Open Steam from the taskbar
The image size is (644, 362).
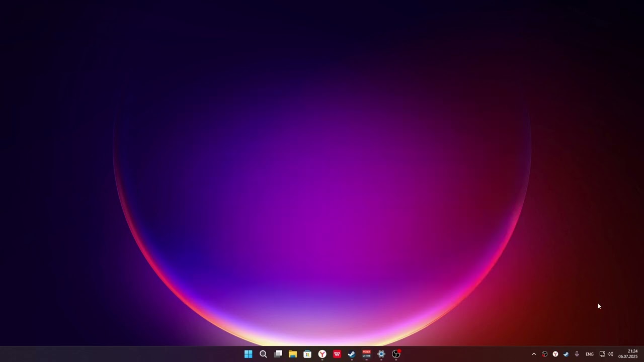[352, 354]
